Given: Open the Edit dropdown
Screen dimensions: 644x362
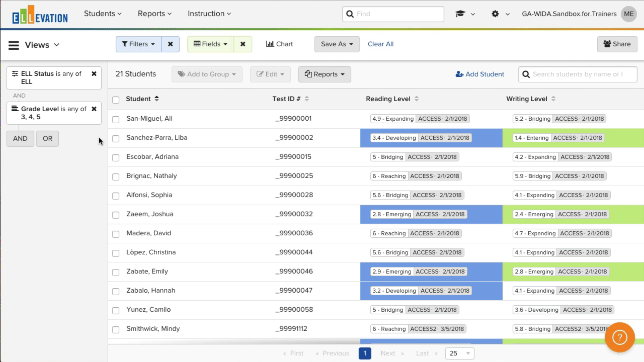Looking at the screenshot, I should coord(270,74).
